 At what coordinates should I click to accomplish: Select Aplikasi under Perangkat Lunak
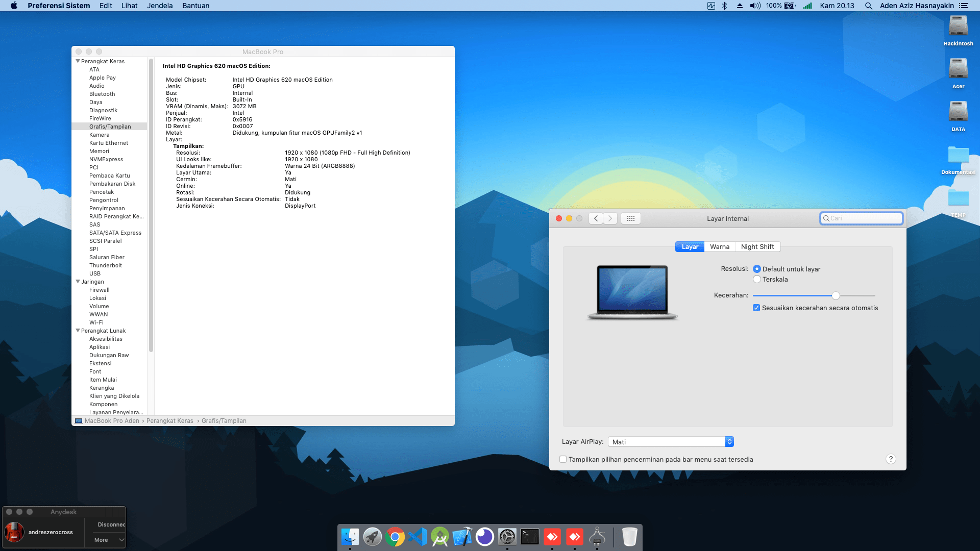click(x=100, y=347)
